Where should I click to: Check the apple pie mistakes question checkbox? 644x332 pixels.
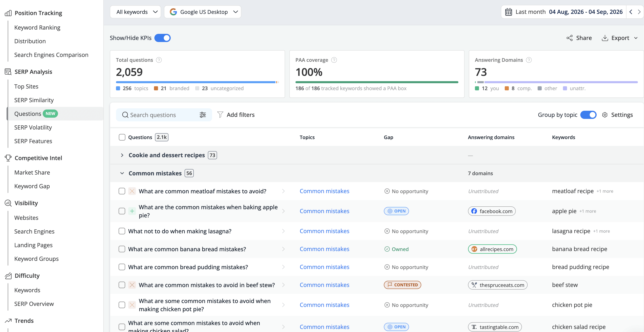tap(122, 211)
